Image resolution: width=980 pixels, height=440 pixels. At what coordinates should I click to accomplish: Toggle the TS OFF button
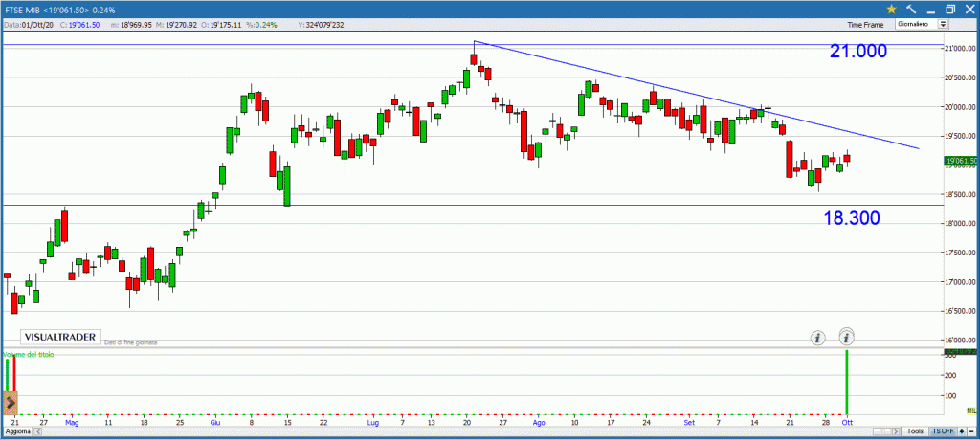(943, 431)
